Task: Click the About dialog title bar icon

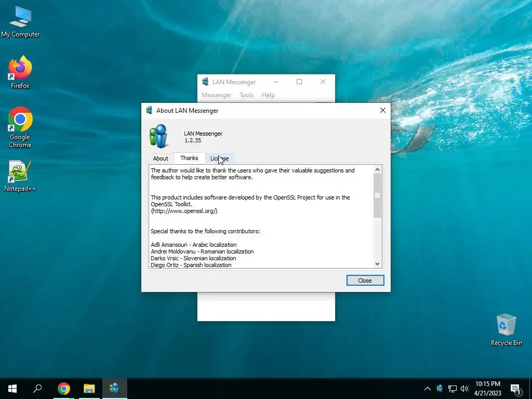Action: [x=149, y=110]
